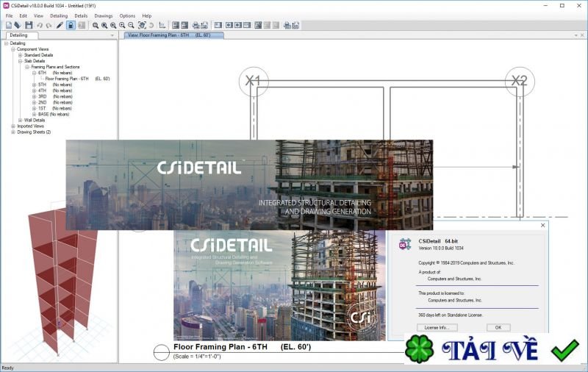Click the axes/coordinate system toolbar icon
Screen dimensions: 588x372
[162, 25]
